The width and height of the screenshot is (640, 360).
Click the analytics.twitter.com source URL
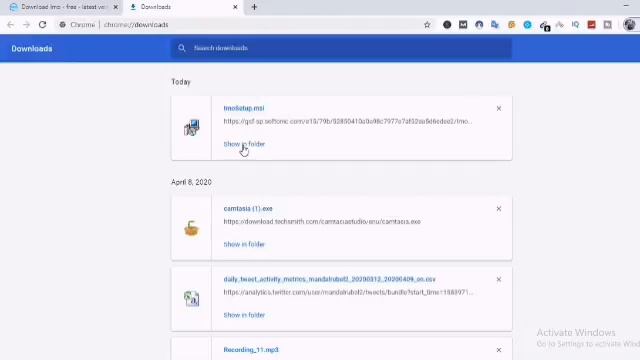[348, 292]
